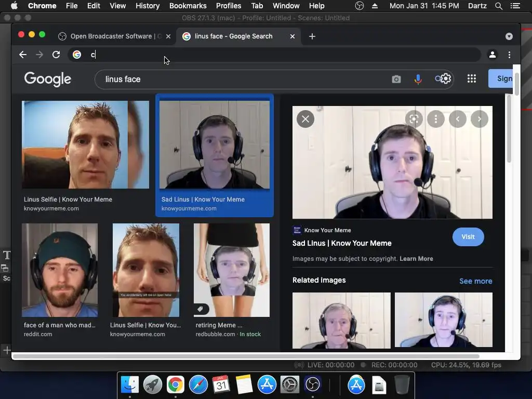Reload the Google search page
The height and width of the screenshot is (399, 532).
(x=56, y=55)
